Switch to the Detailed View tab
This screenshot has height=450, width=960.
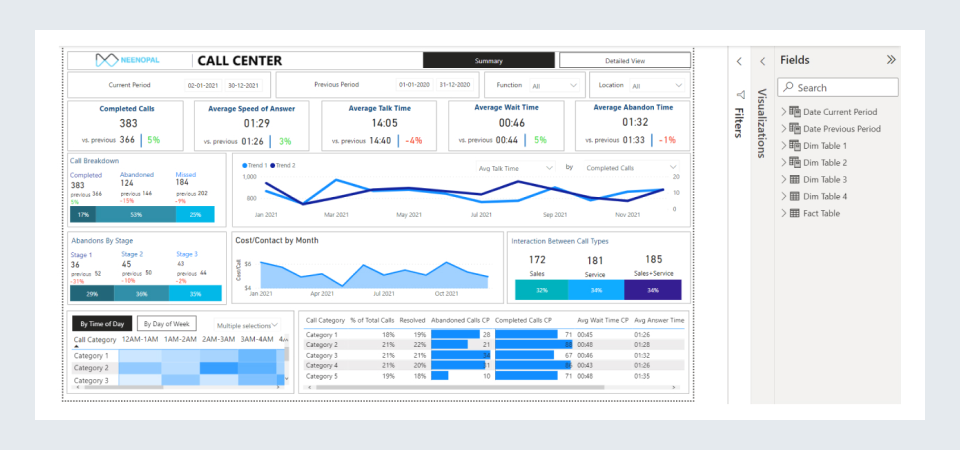(624, 61)
